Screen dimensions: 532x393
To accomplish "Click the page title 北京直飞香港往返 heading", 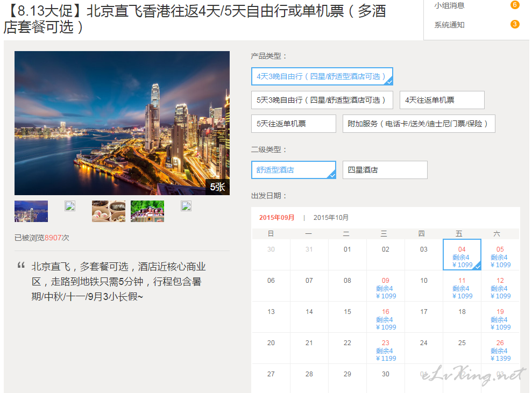I will 195,19.
